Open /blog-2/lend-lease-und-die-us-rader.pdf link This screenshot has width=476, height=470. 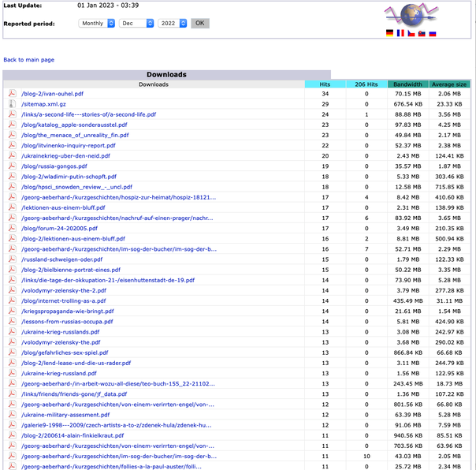[x=76, y=363]
